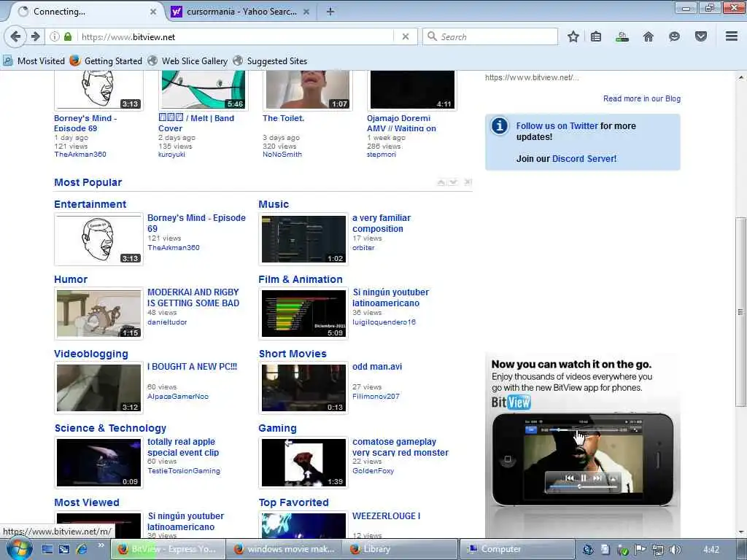This screenshot has width=747, height=560.
Task: Play the odd man.avi video thumbnail
Action: pyautogui.click(x=303, y=388)
